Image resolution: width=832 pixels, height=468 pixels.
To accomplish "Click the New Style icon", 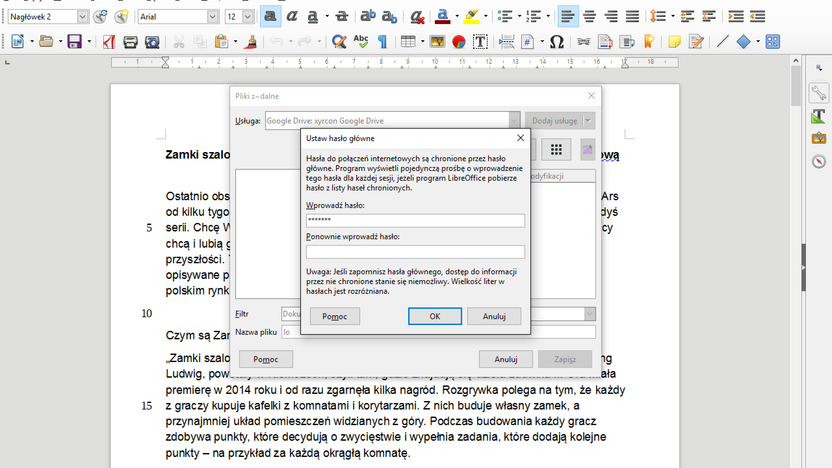I will pos(122,17).
